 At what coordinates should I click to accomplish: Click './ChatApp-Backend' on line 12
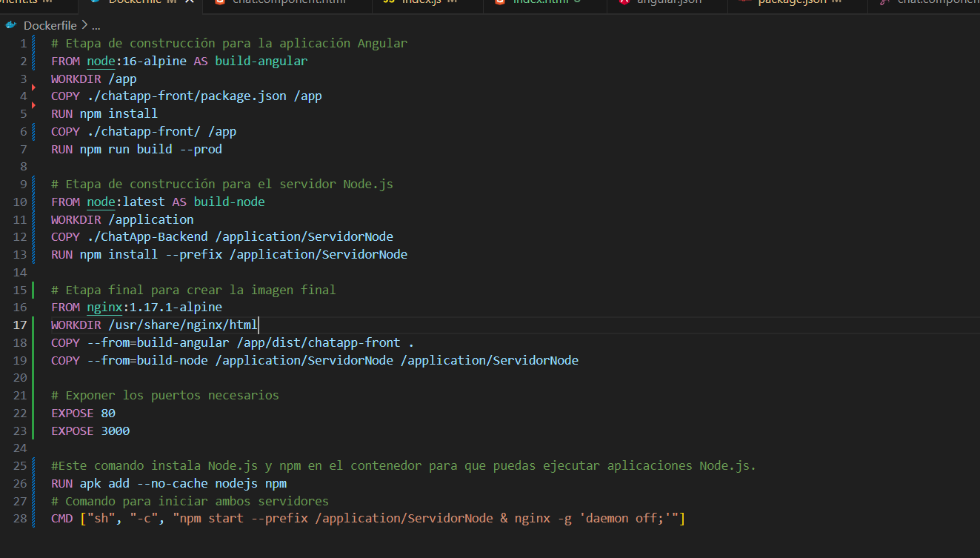pyautogui.click(x=147, y=237)
